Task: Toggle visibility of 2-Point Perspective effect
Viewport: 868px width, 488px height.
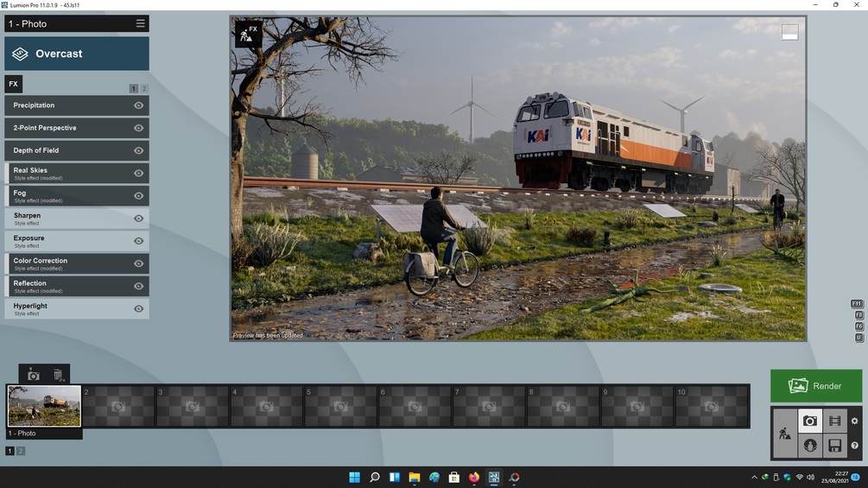Action: tap(138, 128)
